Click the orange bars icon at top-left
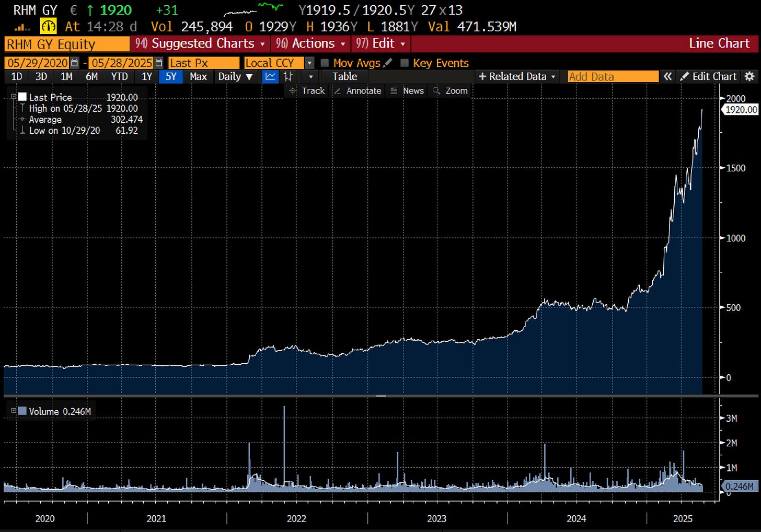The image size is (761, 532). pyautogui.click(x=22, y=27)
